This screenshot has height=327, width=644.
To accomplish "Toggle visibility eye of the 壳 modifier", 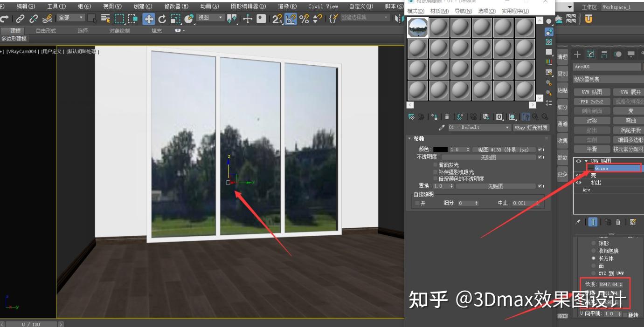I will pos(578,175).
